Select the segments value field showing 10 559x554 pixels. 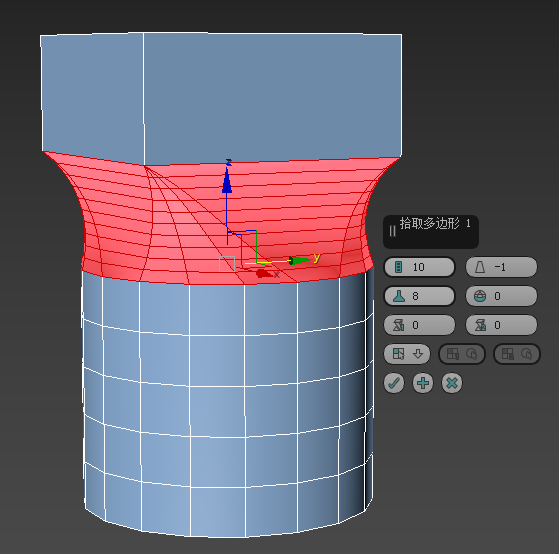point(419,267)
